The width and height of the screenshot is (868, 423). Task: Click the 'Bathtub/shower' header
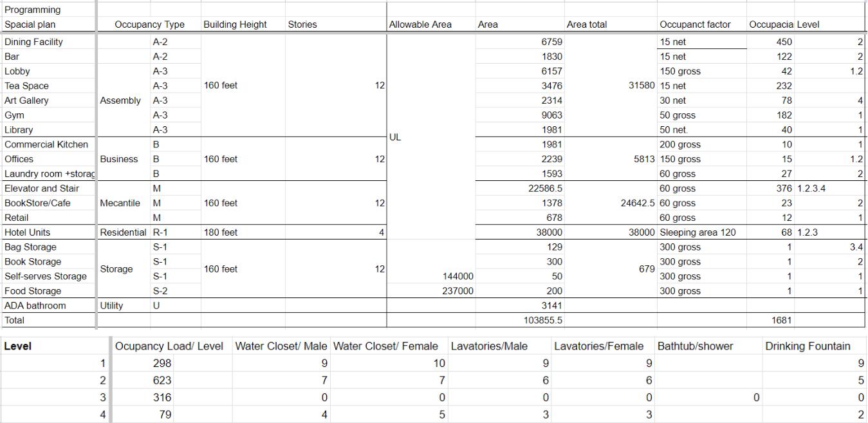pos(708,346)
